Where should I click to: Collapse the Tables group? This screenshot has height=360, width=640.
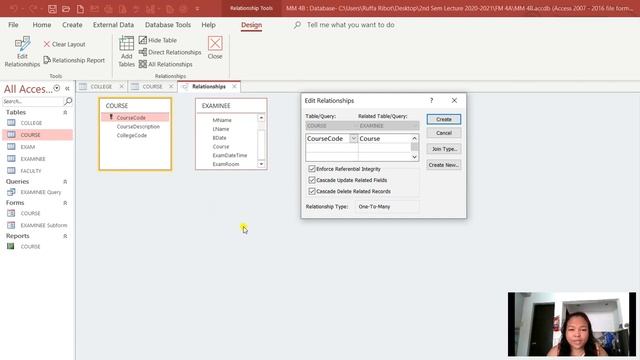pyautogui.click(x=65, y=112)
